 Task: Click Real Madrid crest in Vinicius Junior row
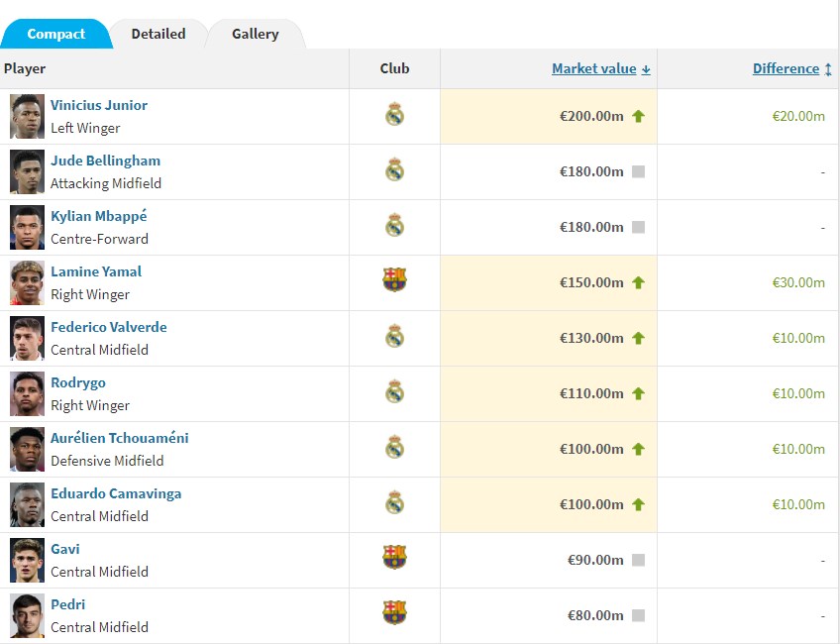coord(394,114)
